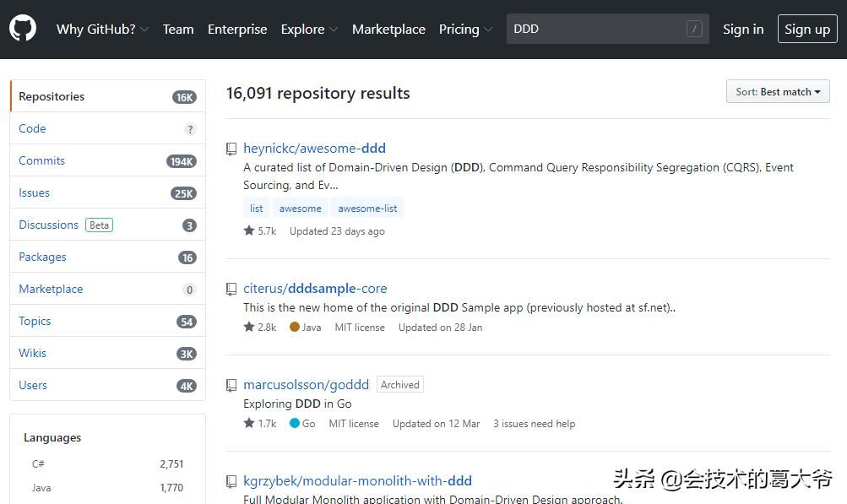The height and width of the screenshot is (504, 847).
Task: Click the GitHub Octocat logo
Action: [23, 29]
